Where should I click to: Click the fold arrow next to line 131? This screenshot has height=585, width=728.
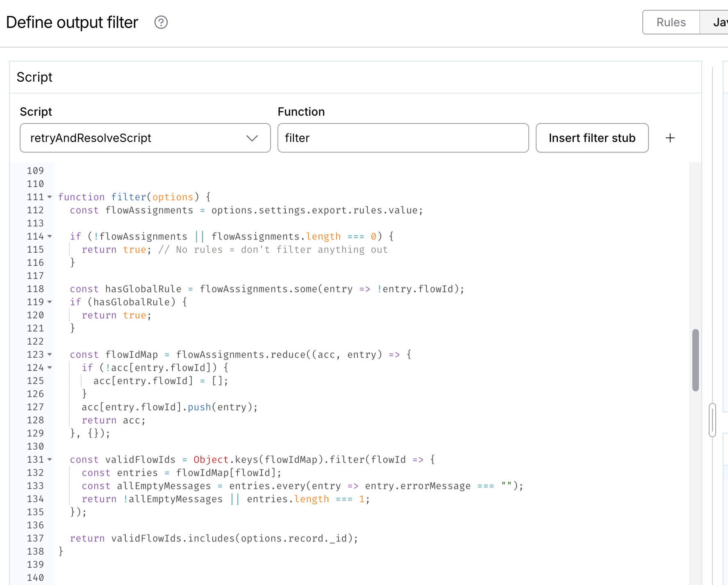[49, 460]
